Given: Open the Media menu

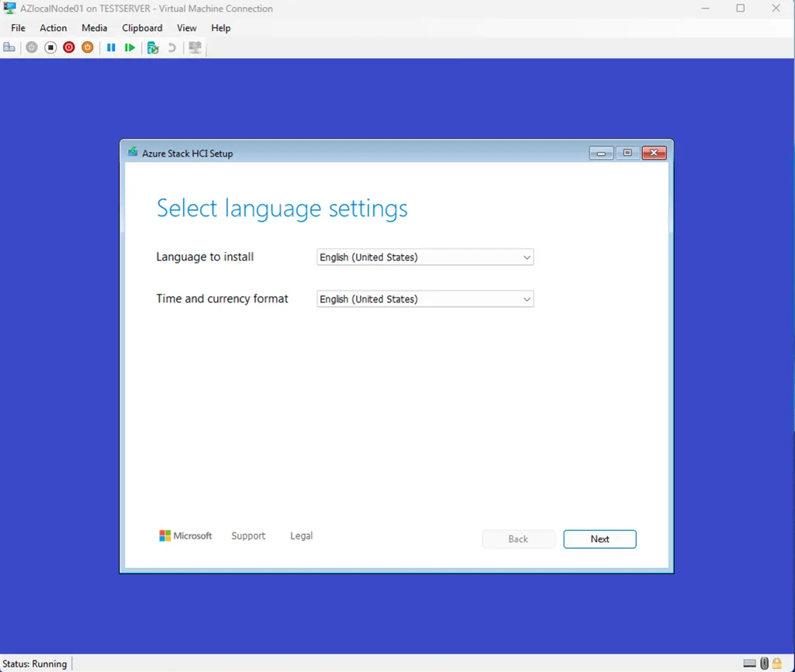Looking at the screenshot, I should [x=95, y=28].
